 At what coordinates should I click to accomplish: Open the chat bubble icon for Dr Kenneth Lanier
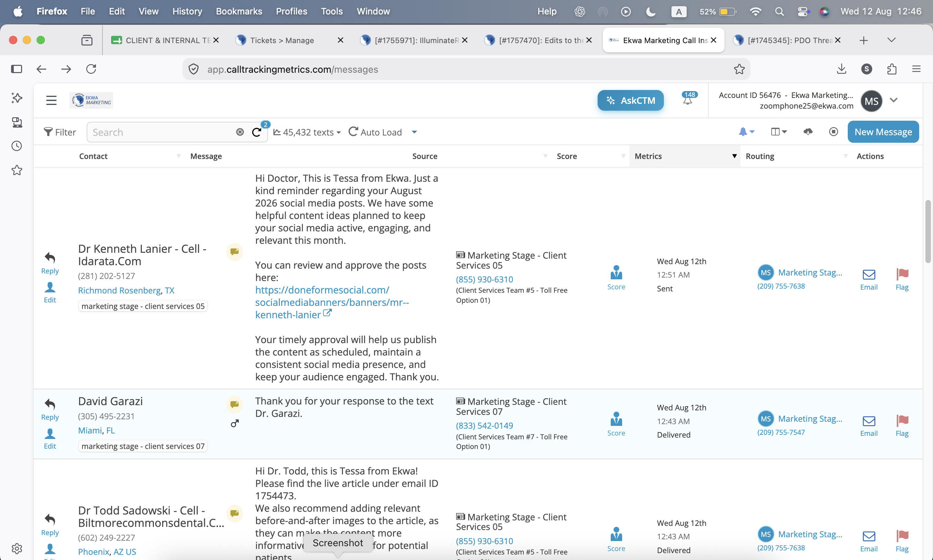point(235,252)
